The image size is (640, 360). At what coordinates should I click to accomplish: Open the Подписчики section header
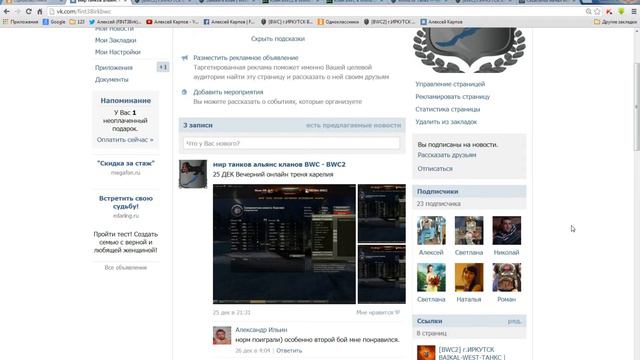(x=469, y=191)
